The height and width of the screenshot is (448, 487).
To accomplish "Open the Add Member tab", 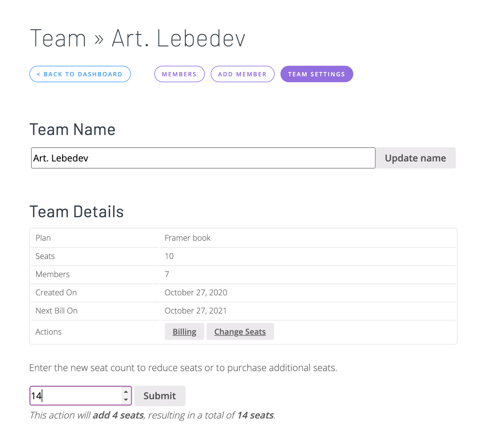I will coord(242,74).
